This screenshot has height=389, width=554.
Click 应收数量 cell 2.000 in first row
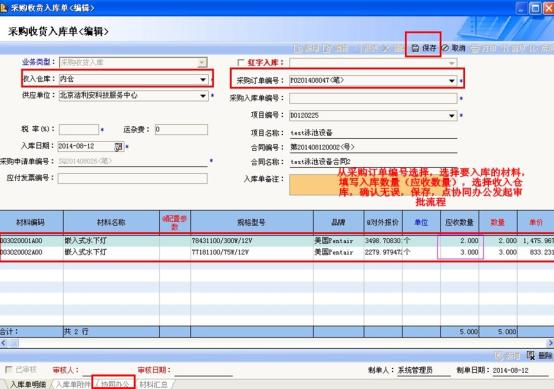coord(460,241)
